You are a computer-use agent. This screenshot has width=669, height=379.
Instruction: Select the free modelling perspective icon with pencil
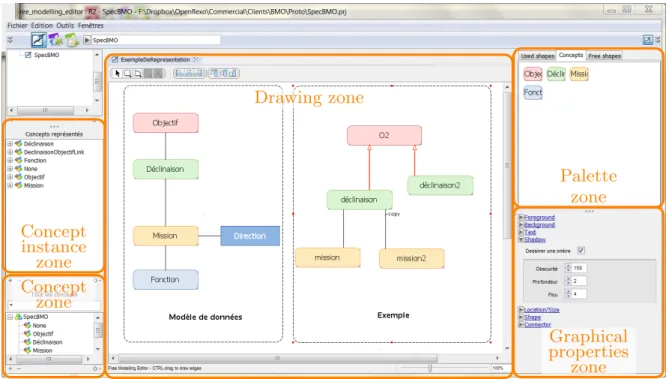[38, 40]
